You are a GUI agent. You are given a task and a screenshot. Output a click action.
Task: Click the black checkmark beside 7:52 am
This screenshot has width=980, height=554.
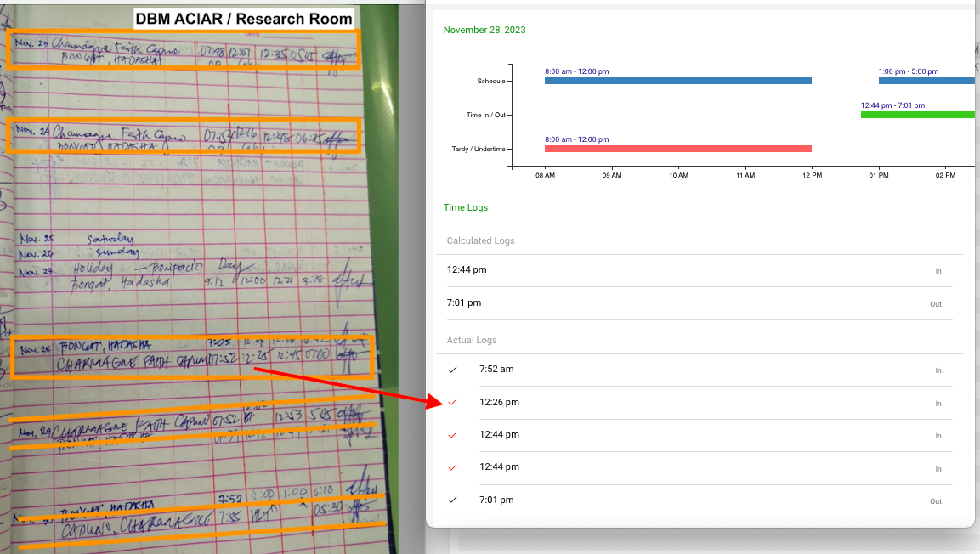coord(452,370)
